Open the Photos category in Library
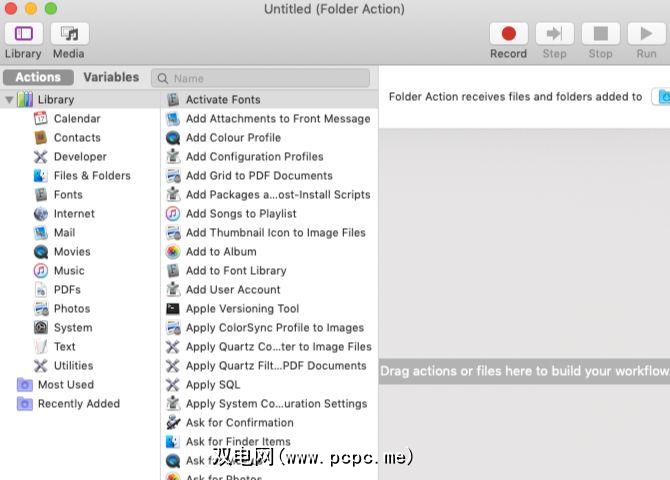 71,309
